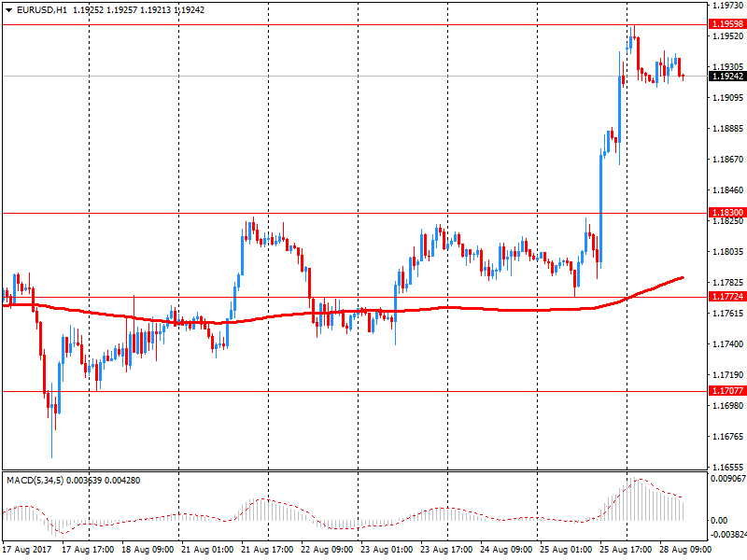Click the 0.009067 MACD scale value

pyautogui.click(x=728, y=479)
